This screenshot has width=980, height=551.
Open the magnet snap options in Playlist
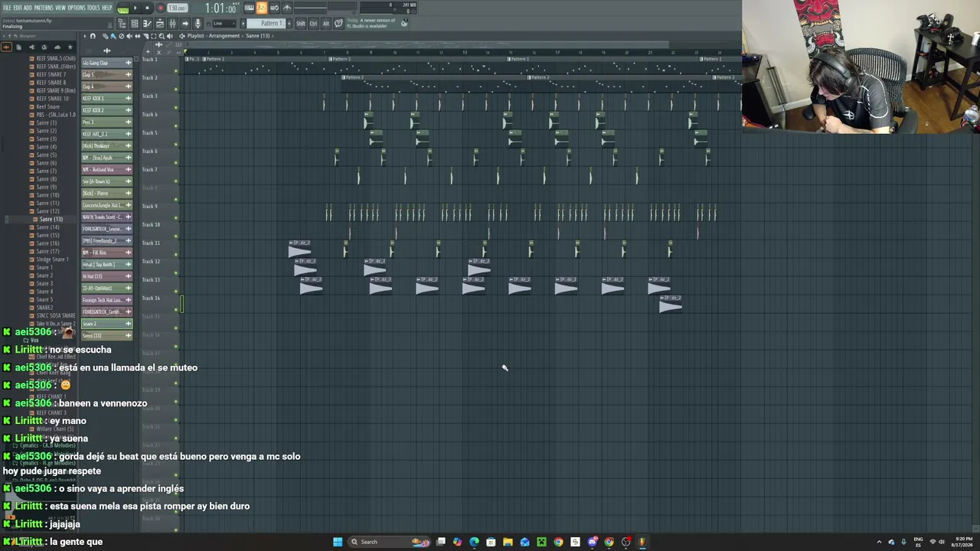click(x=93, y=36)
